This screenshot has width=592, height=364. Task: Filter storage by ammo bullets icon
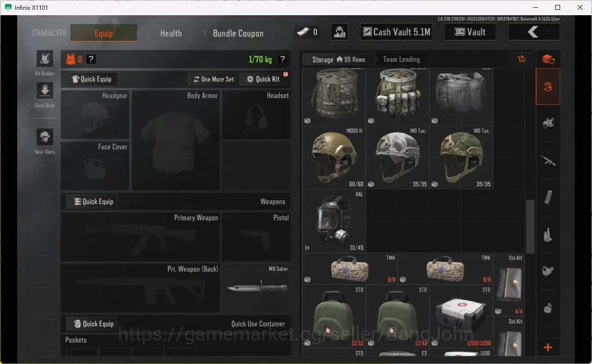pyautogui.click(x=548, y=234)
